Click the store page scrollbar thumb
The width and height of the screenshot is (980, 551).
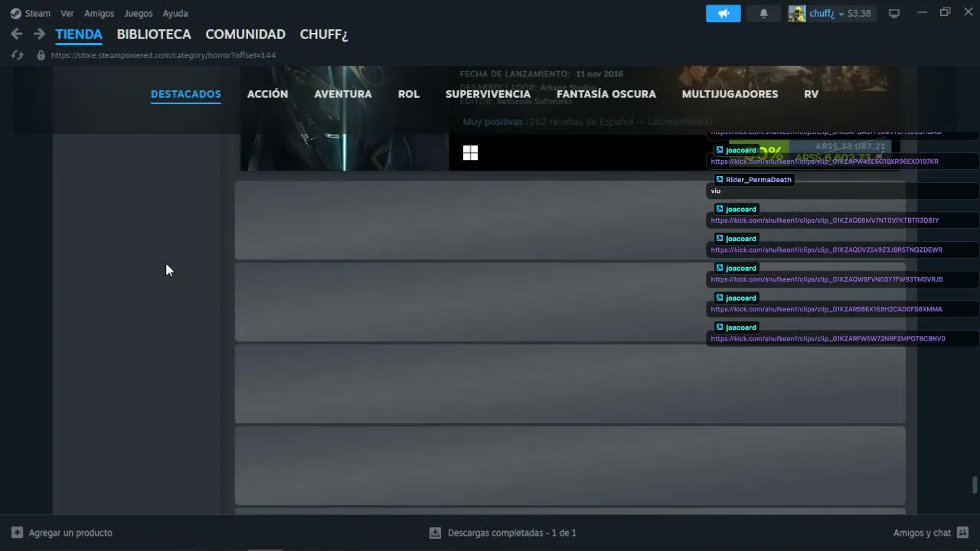click(x=975, y=485)
